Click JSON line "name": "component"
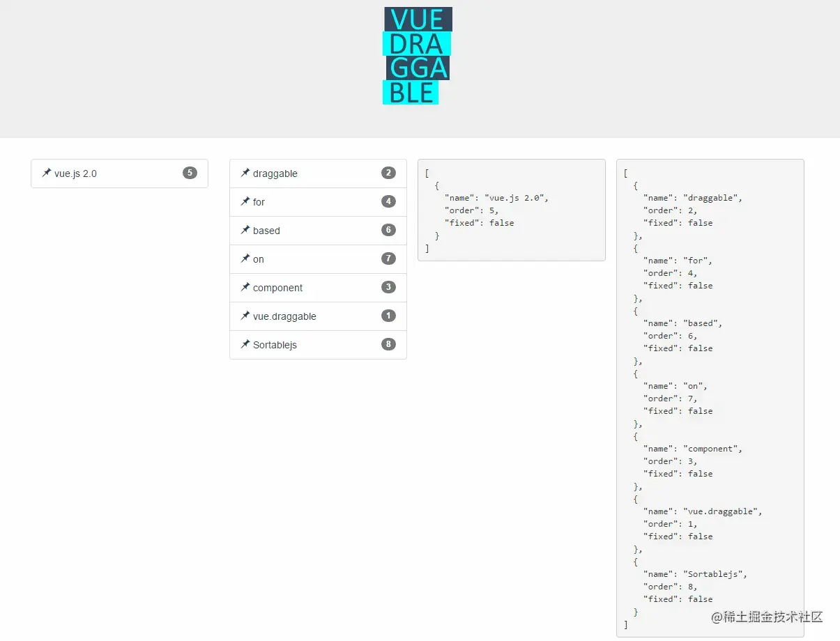The image size is (840, 641). 694,449
